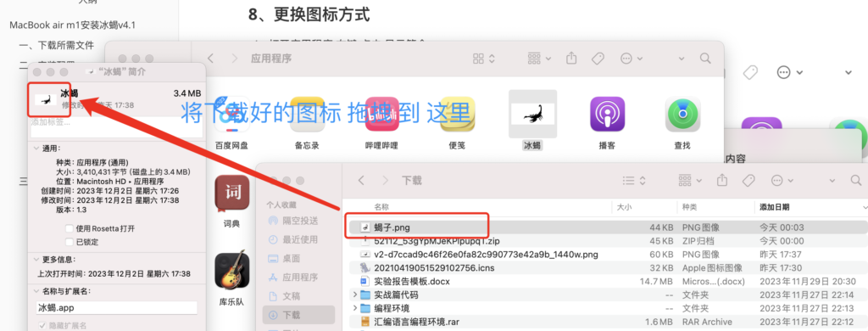This screenshot has width=868, height=331.
Task: Click the tag icon in 应用程序 window toolbar
Action: tap(598, 59)
